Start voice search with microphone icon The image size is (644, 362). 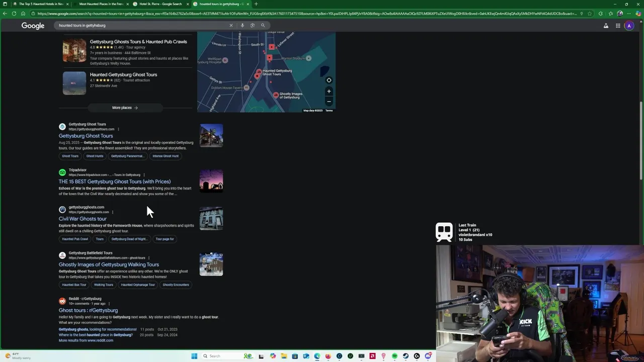click(242, 25)
